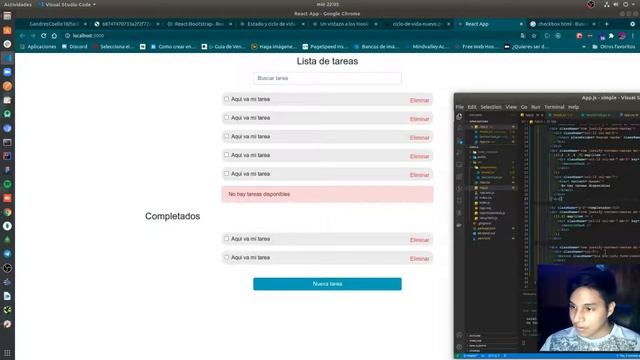The image size is (640, 360).
Task: Open Source Control in VS Code
Action: (x=459, y=141)
